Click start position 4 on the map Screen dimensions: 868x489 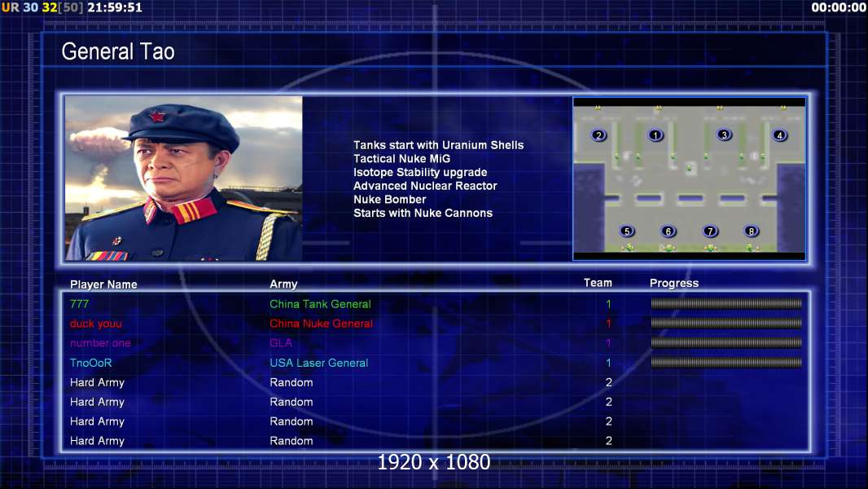click(x=779, y=135)
